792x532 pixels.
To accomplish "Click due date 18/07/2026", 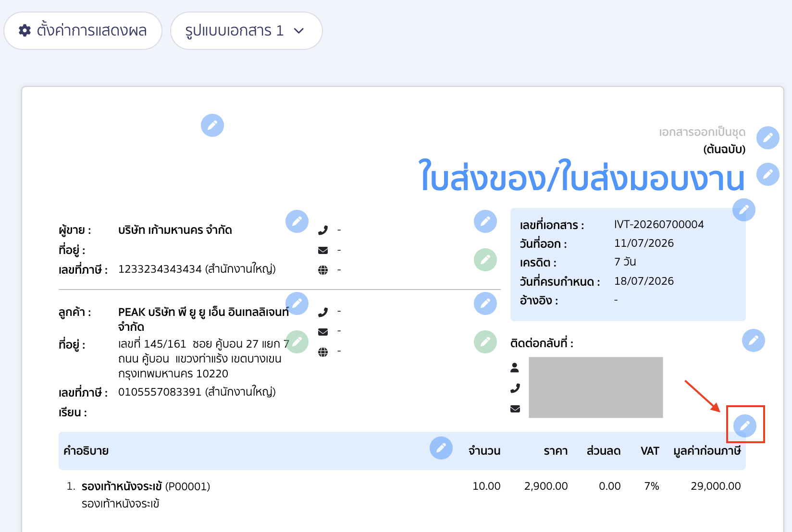I will click(x=644, y=281).
